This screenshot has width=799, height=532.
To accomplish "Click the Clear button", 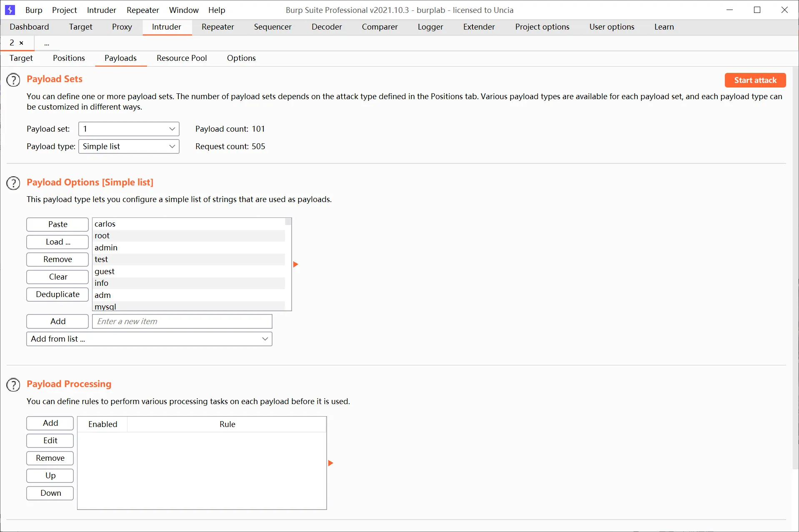I will [x=57, y=277].
